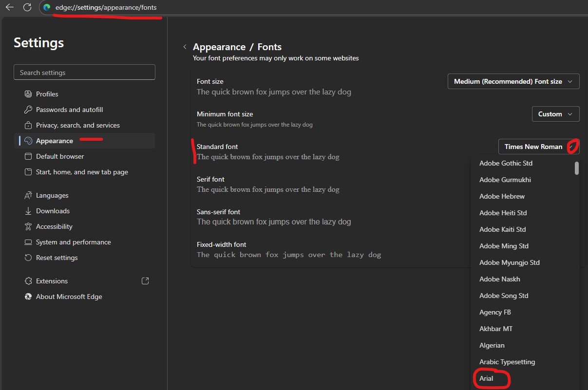The height and width of the screenshot is (390, 588).
Task: Click the Reset settings icon
Action: pyautogui.click(x=28, y=258)
